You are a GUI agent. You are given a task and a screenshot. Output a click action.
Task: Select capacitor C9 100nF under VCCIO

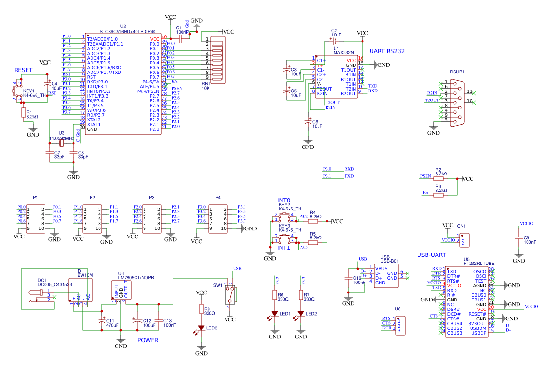click(518, 238)
